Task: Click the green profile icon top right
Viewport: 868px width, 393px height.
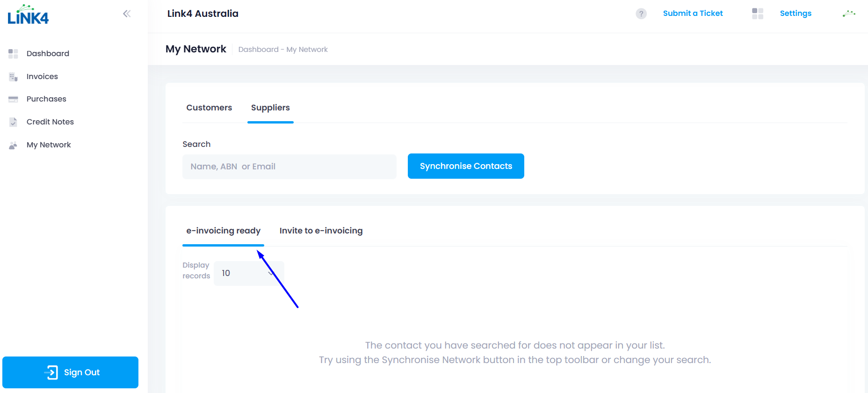Action: pyautogui.click(x=849, y=14)
